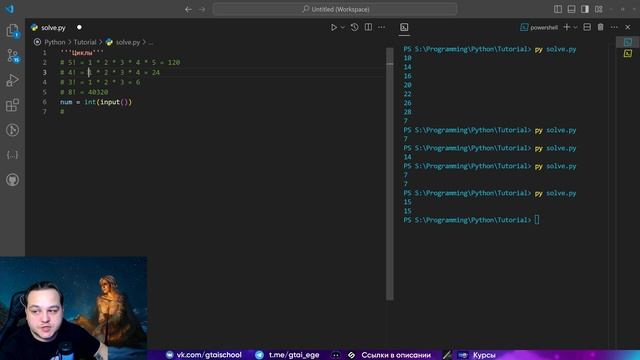Click the breadcrumb workspace root icon
640x360 pixels.
37,42
